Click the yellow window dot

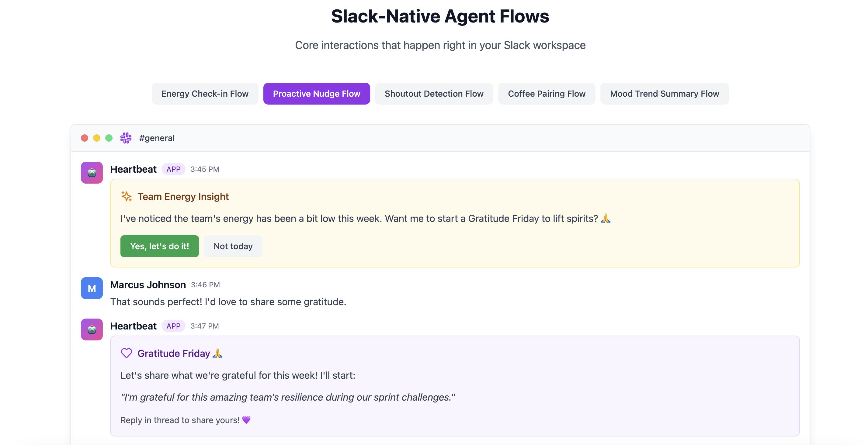click(x=97, y=138)
